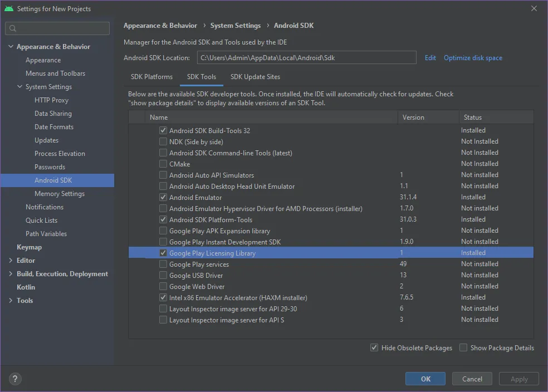Open Kotlin settings

pos(26,287)
